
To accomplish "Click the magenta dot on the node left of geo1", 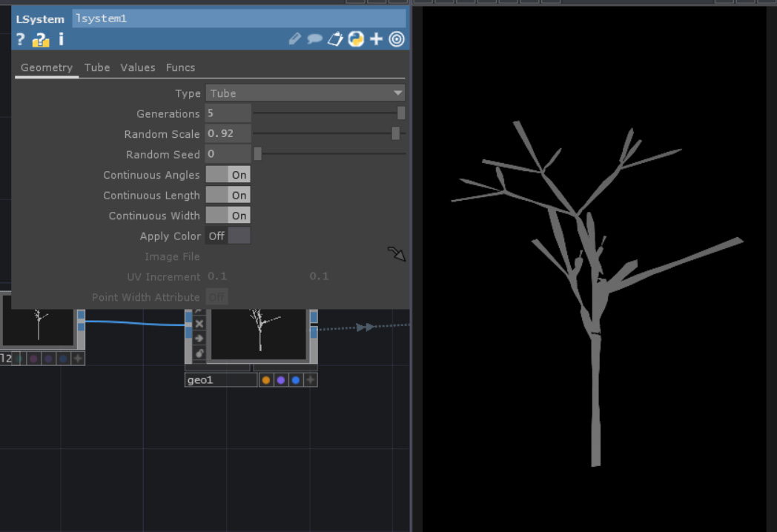I will pos(33,358).
